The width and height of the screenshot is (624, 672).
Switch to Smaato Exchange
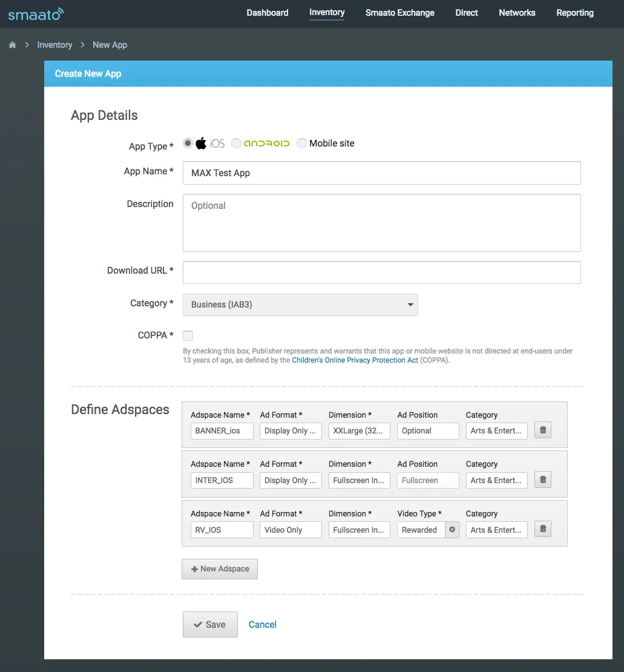[x=399, y=13]
